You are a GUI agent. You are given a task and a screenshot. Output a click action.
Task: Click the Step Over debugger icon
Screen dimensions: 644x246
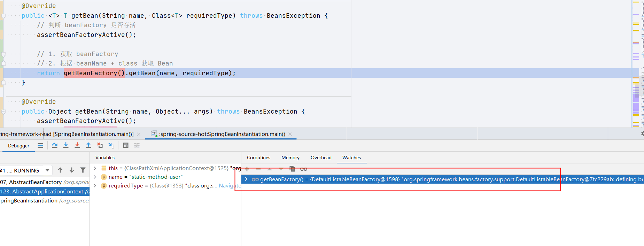[x=55, y=145]
